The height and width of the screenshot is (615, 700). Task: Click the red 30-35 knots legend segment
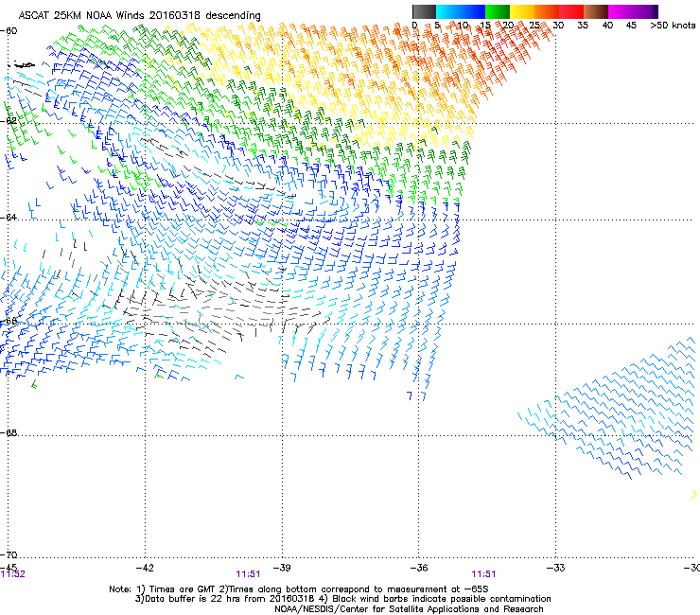click(x=571, y=11)
